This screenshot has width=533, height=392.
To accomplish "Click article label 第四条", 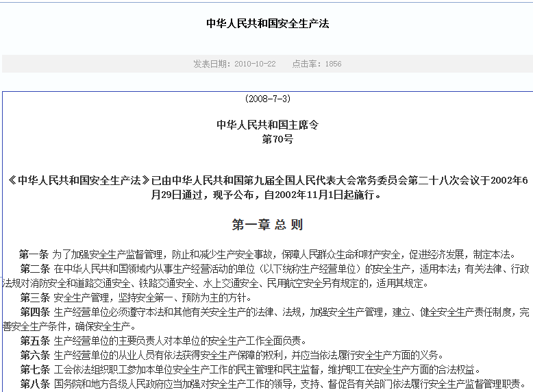I will click(35, 312).
